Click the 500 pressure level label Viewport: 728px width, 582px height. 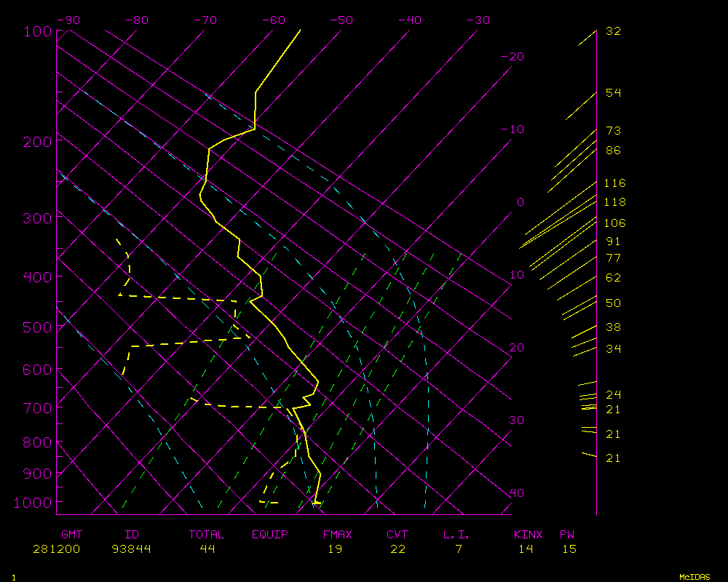tap(36, 328)
